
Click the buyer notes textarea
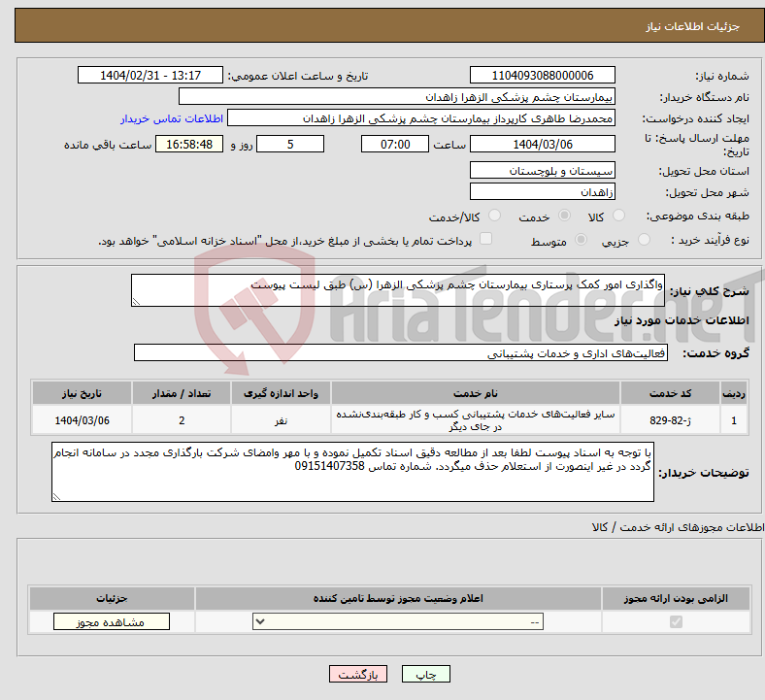pyautogui.click(x=352, y=472)
